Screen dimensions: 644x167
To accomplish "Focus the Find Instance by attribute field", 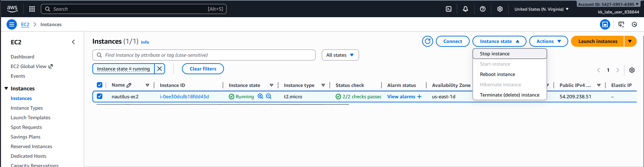I will pos(204,55).
